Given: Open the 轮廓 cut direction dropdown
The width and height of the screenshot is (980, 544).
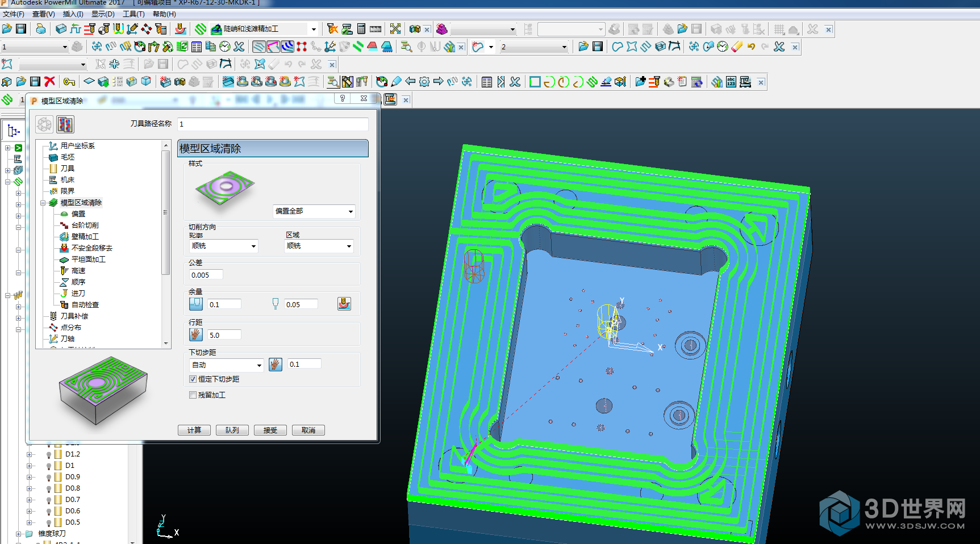Looking at the screenshot, I should tap(223, 246).
